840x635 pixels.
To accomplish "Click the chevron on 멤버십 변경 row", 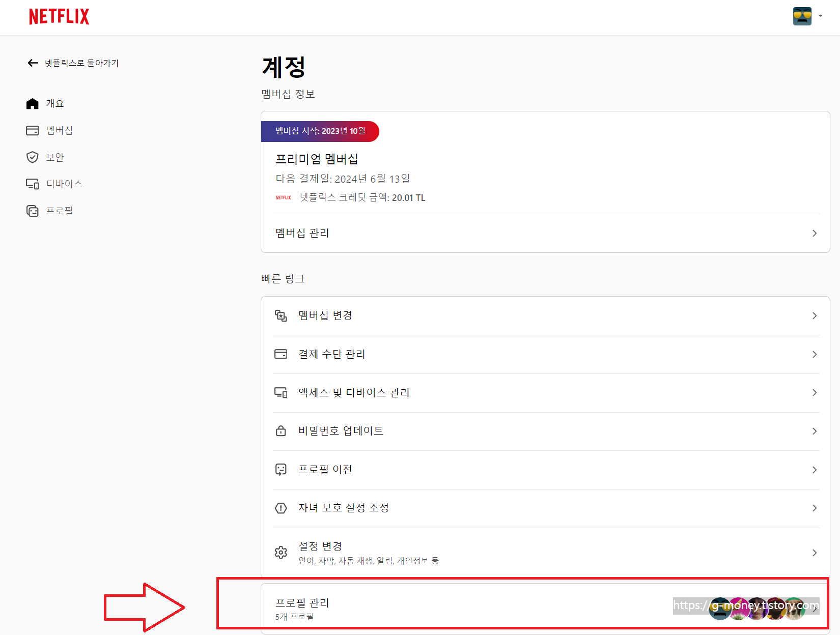I will pos(815,315).
